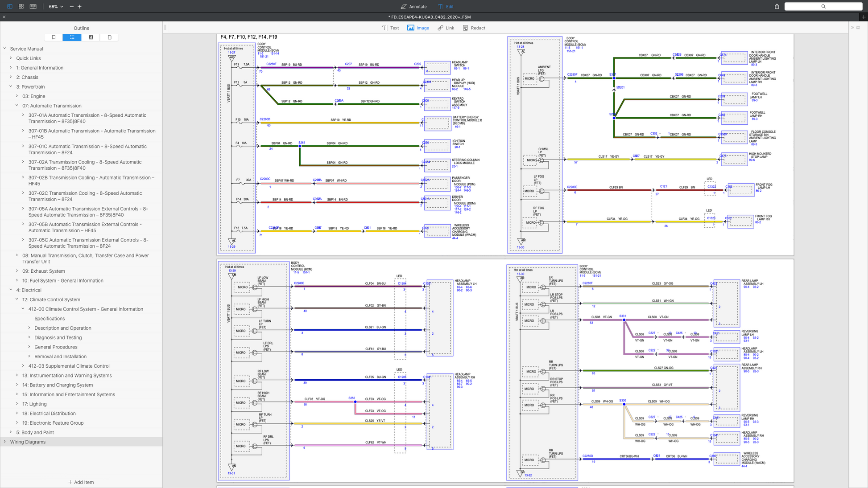Show bookmarks in the sidebar

click(x=54, y=37)
